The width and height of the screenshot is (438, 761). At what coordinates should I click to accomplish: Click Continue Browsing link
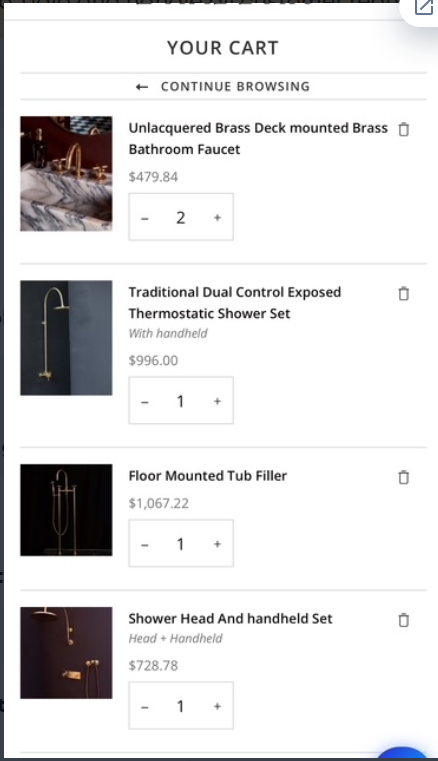point(235,86)
